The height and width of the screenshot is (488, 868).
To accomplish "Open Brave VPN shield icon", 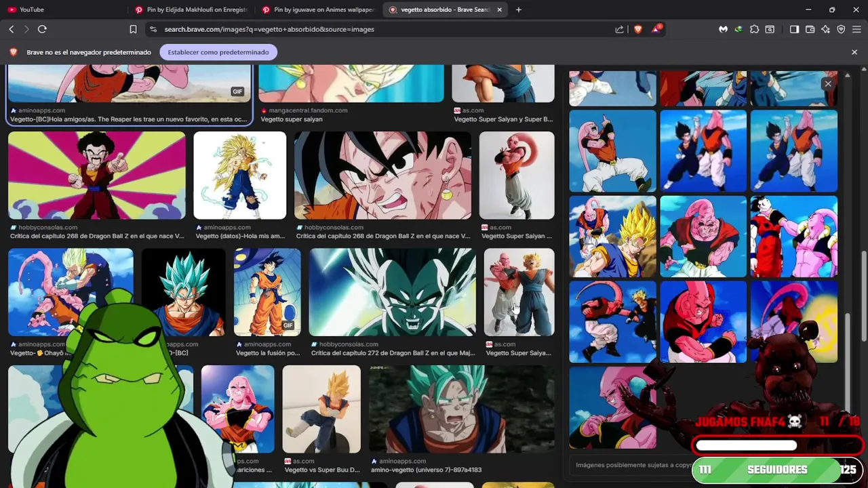I will [841, 29].
